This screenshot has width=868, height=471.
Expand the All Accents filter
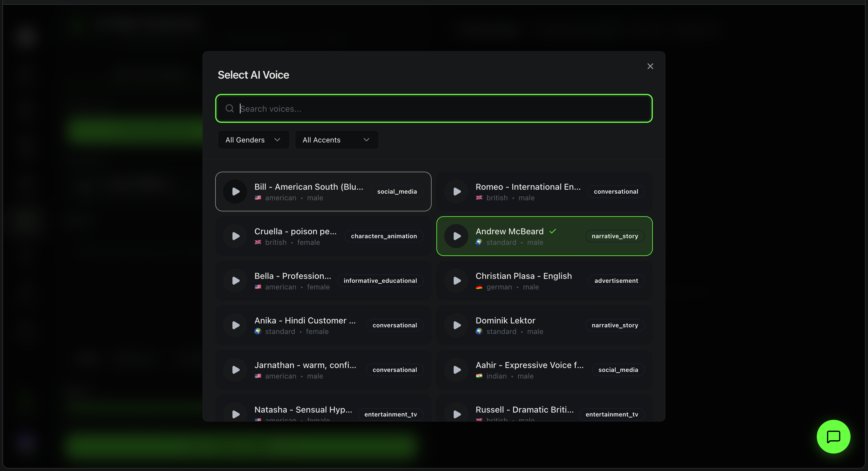pos(336,139)
